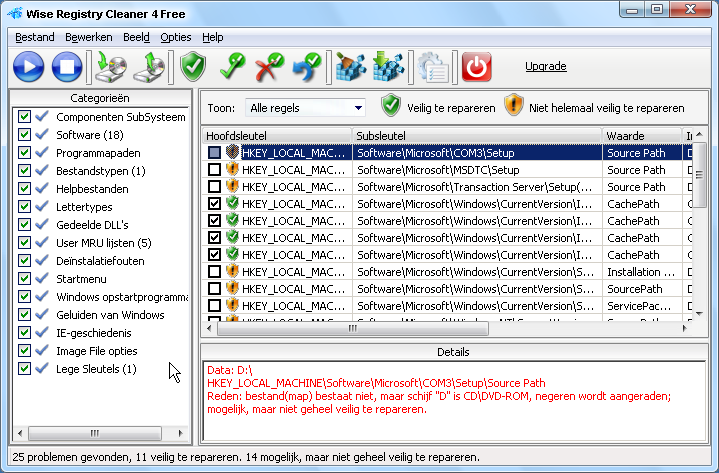This screenshot has width=719, height=473.
Task: Uncheck the Lettertypes category checkbox
Action: tap(24, 206)
